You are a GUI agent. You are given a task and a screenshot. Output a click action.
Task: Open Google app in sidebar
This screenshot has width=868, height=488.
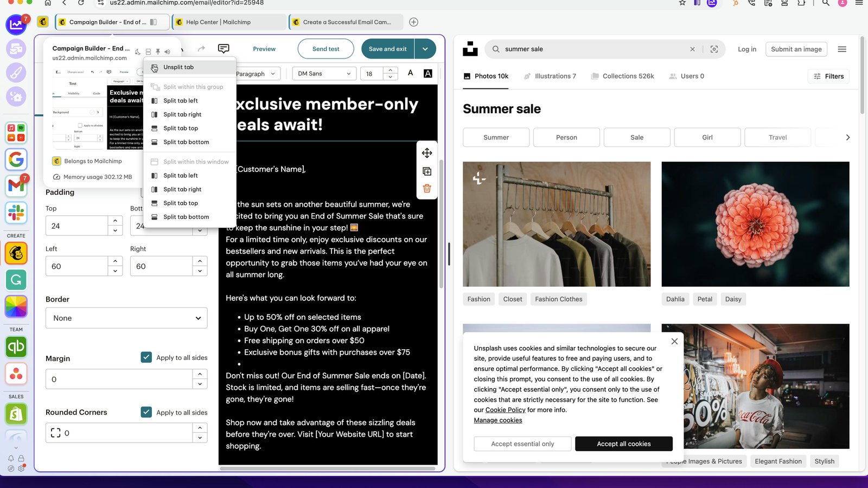16,159
